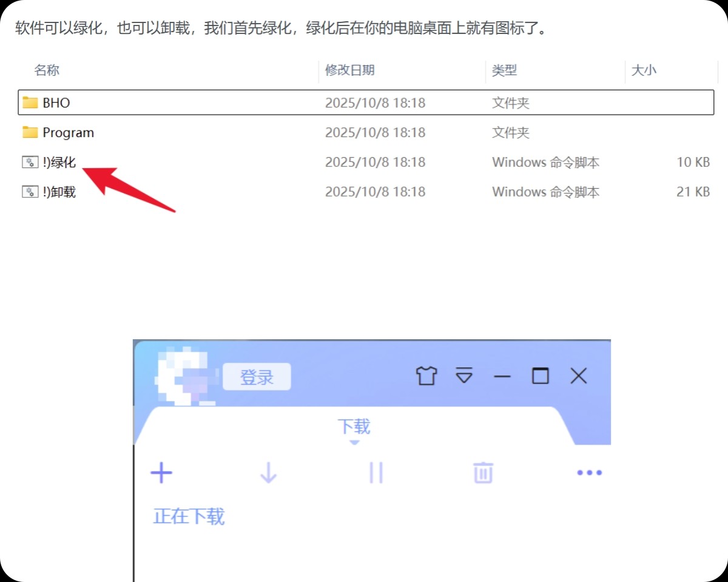Click the !)卸载 command script file
Image resolution: width=728 pixels, height=582 pixels.
tap(59, 192)
